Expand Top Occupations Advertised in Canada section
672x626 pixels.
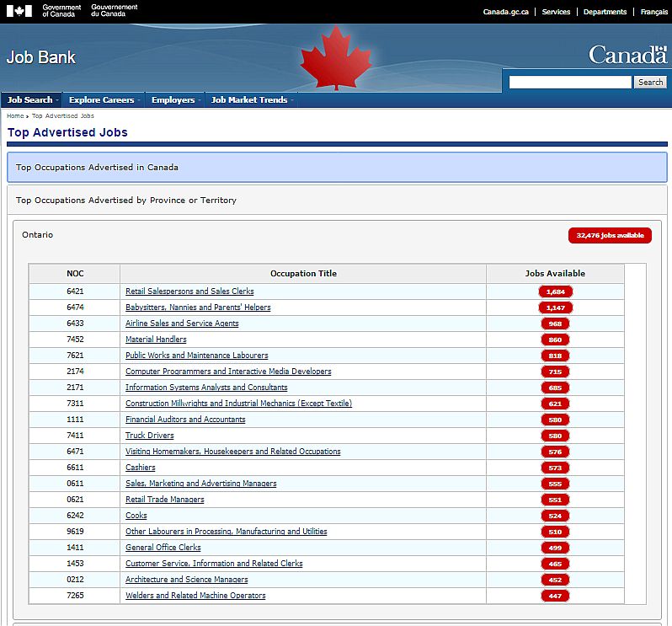click(x=337, y=167)
